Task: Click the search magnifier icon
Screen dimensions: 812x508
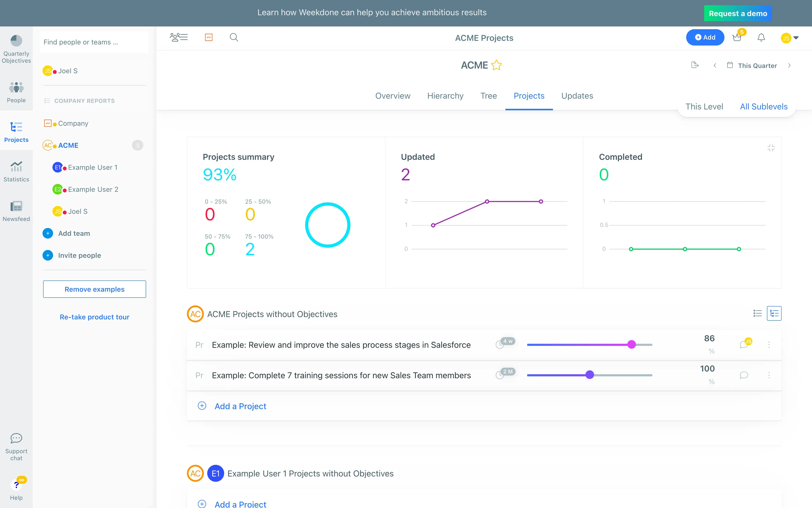Action: coord(234,37)
